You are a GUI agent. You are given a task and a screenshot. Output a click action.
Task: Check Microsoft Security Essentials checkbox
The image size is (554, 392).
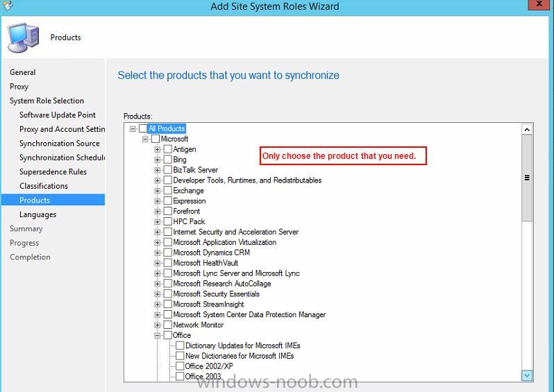(168, 293)
